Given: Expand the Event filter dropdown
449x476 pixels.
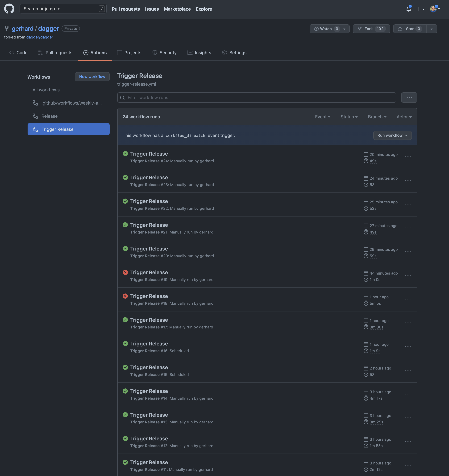Looking at the screenshot, I should pos(322,117).
